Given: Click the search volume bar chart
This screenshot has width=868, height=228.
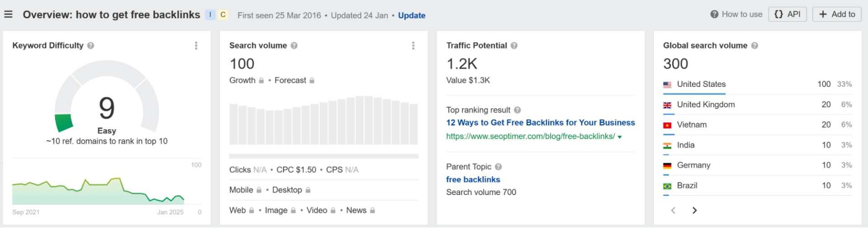Looking at the screenshot, I should click(324, 120).
